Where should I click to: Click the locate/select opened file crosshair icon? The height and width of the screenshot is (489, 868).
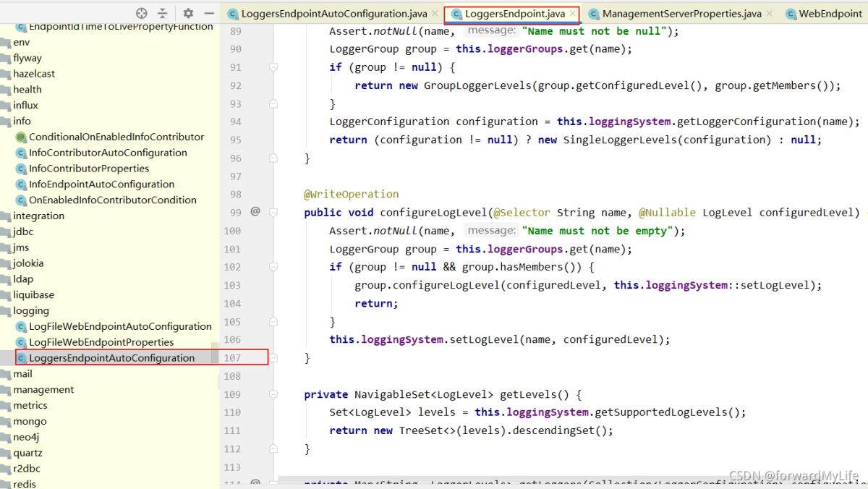tap(142, 13)
